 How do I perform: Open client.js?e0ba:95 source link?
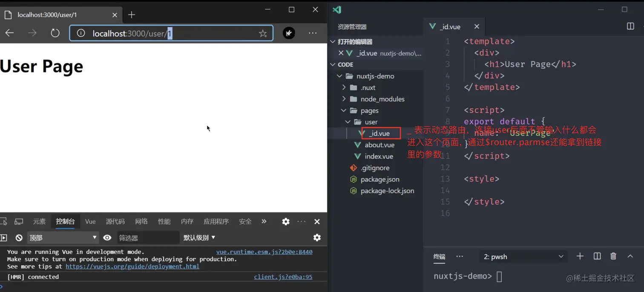click(283, 277)
